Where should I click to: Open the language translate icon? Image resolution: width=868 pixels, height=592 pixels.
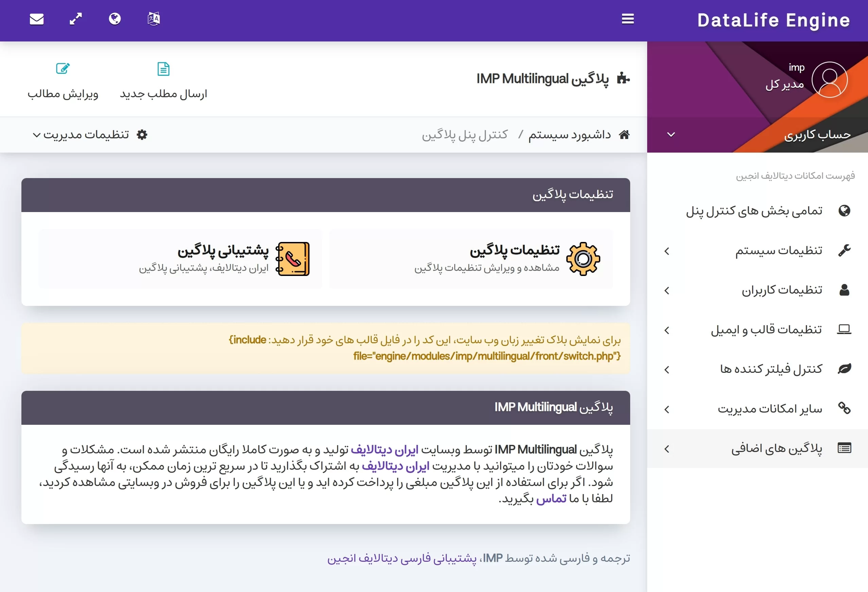(154, 19)
